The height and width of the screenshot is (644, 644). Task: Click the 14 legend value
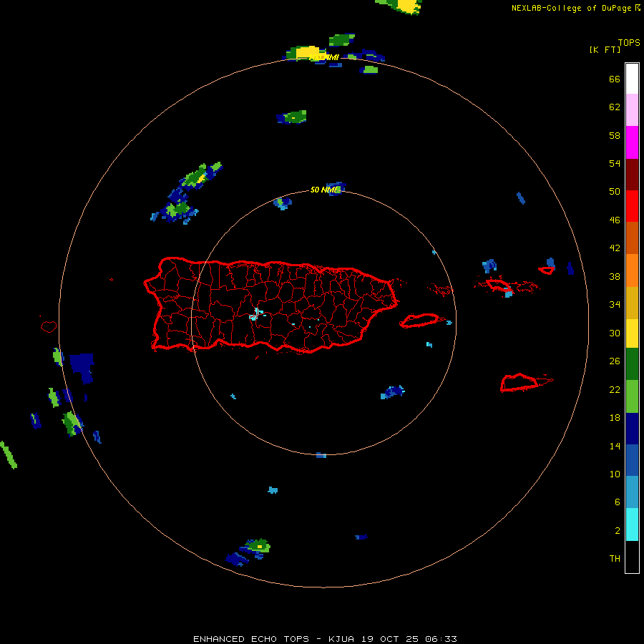point(615,446)
